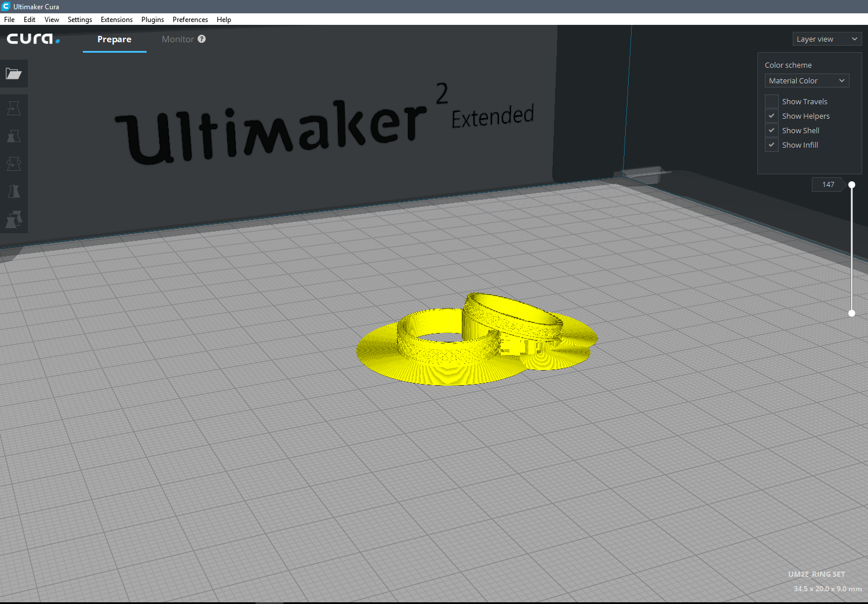Open the Preferences menu
This screenshot has width=868, height=604.
[x=190, y=19]
